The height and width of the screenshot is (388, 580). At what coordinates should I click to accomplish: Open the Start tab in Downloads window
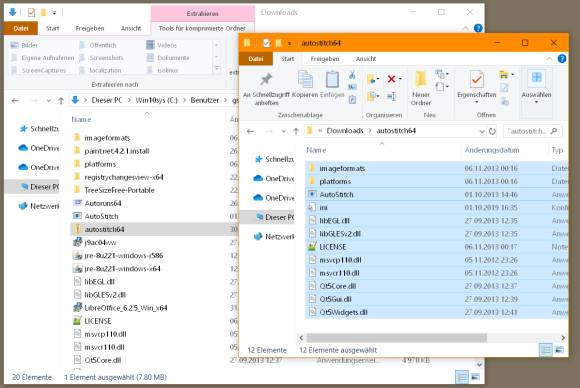pyautogui.click(x=53, y=28)
